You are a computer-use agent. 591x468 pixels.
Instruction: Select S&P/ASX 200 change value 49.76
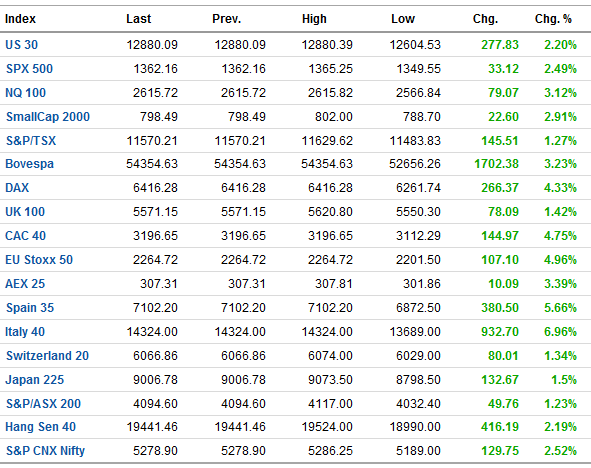tap(503, 404)
